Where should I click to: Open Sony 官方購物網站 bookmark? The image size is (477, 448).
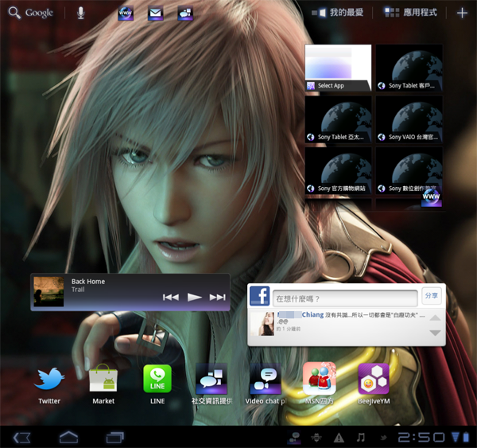(x=338, y=170)
